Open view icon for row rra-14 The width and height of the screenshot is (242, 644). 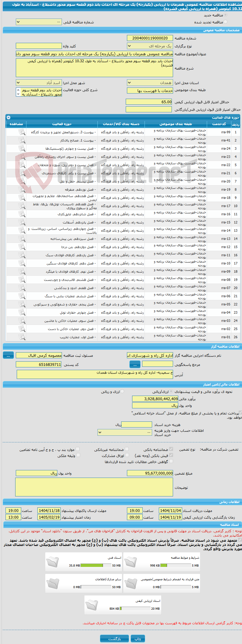[22, 230]
